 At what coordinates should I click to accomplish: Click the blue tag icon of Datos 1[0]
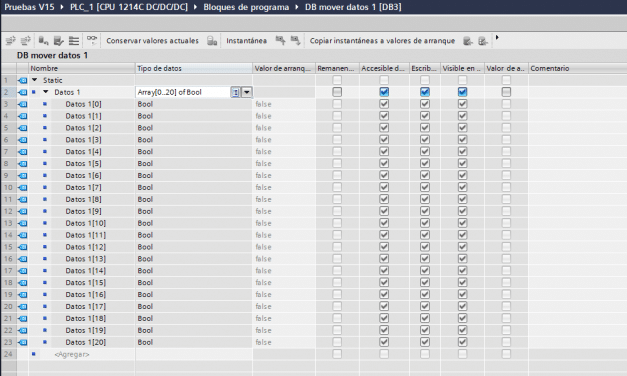[x=23, y=104]
